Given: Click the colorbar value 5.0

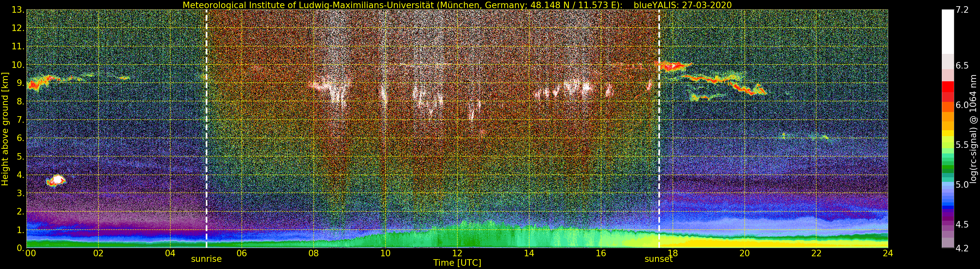Looking at the screenshot, I should click(x=962, y=184).
